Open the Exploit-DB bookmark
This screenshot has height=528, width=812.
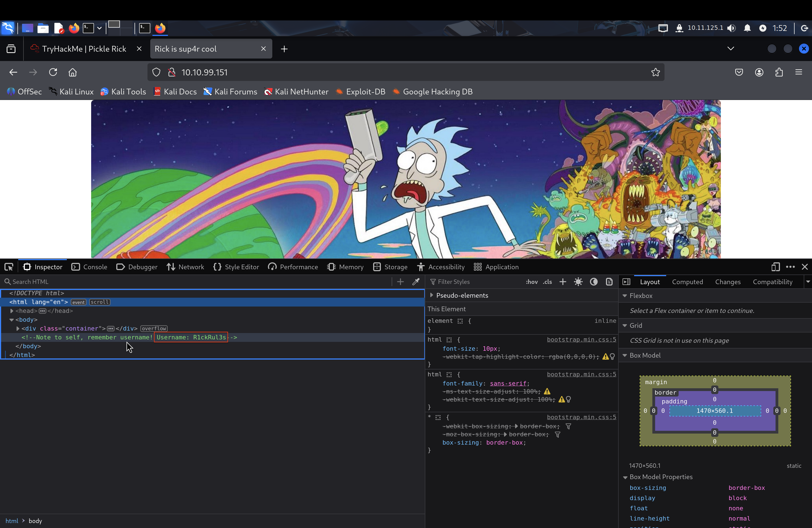click(x=361, y=92)
